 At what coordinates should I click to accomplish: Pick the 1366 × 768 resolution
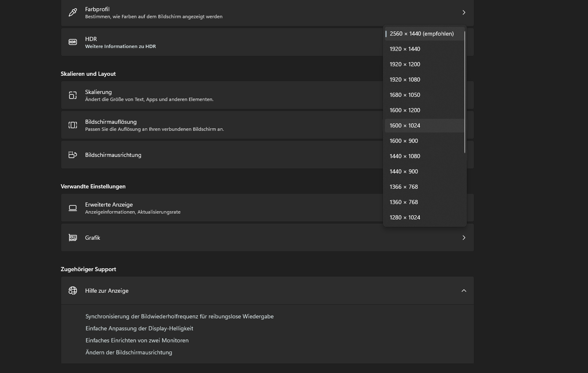pos(404,187)
